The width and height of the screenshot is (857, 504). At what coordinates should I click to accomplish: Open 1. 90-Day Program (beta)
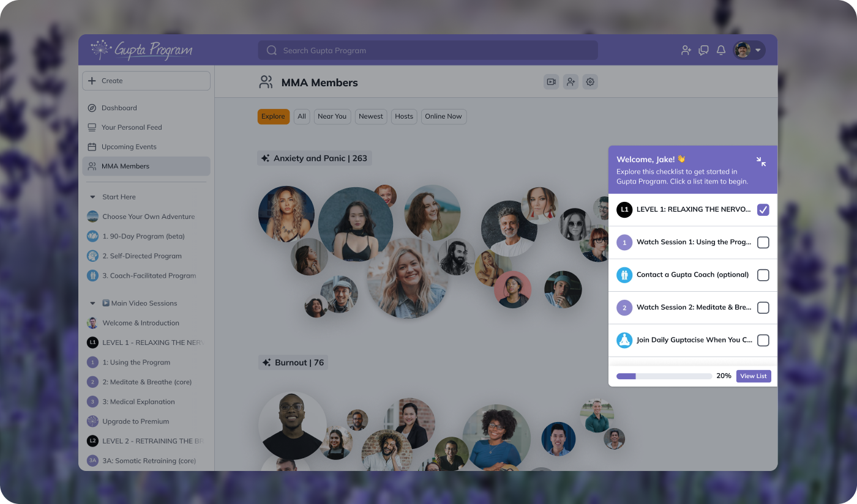click(x=146, y=236)
